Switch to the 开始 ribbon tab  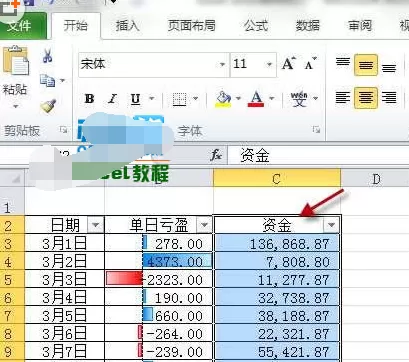click(76, 25)
